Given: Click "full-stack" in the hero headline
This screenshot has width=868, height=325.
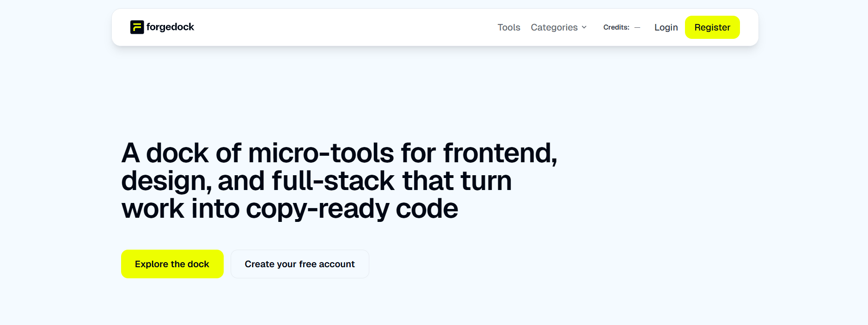Looking at the screenshot, I should 333,181.
